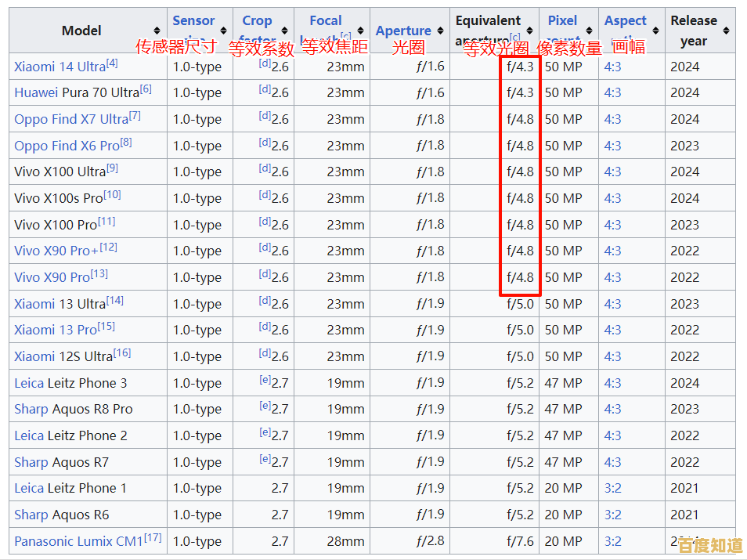Click the Sharp link in Aquos R7 row

click(31, 462)
